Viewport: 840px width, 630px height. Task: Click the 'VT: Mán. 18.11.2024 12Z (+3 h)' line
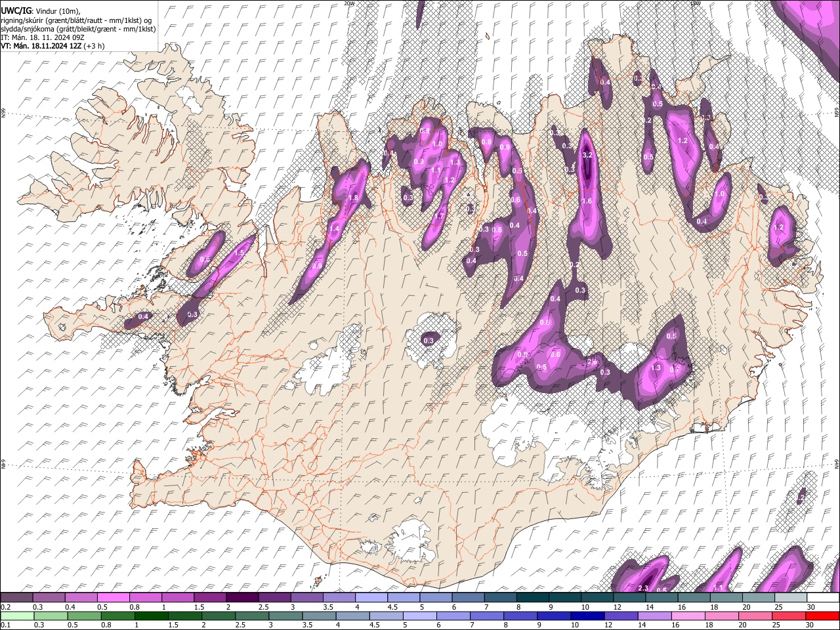[x=52, y=46]
